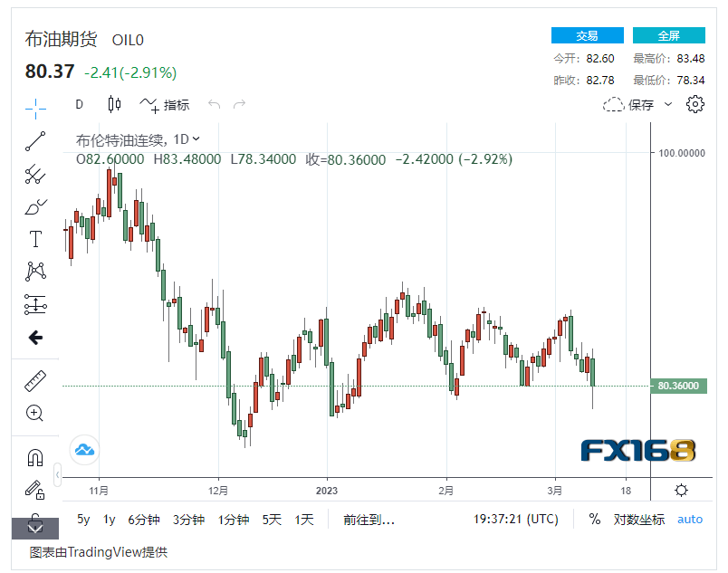The width and height of the screenshot is (728, 573).
Task: Select the text annotation tool
Action: [x=35, y=239]
